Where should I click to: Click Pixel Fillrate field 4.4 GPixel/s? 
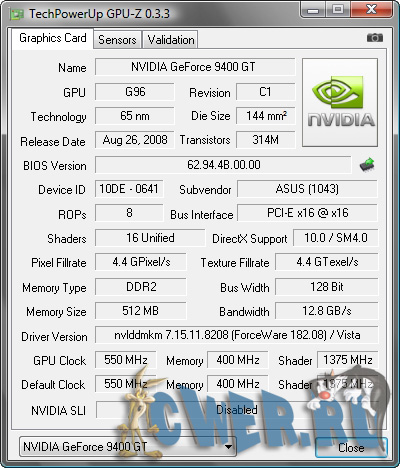click(141, 262)
